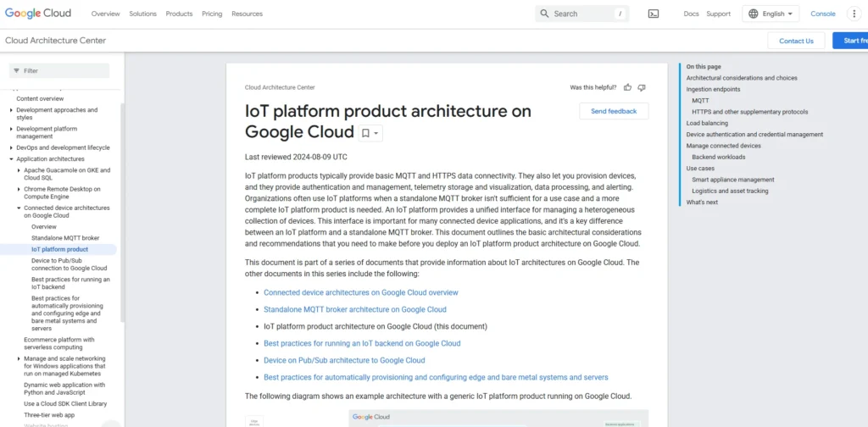Click the Google Cloud logo
The width and height of the screenshot is (868, 427).
pyautogui.click(x=38, y=14)
